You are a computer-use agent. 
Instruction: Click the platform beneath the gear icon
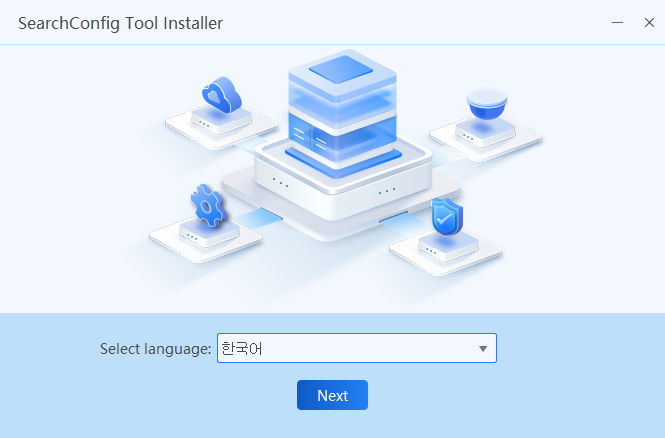pos(205,238)
